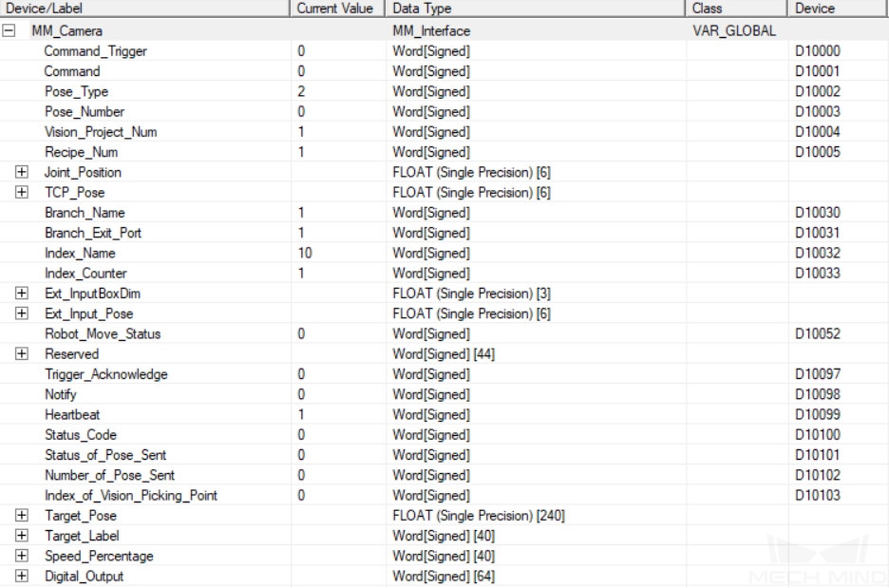Select the Recipe_Num label
This screenshot has height=588, width=889.
pos(81,152)
